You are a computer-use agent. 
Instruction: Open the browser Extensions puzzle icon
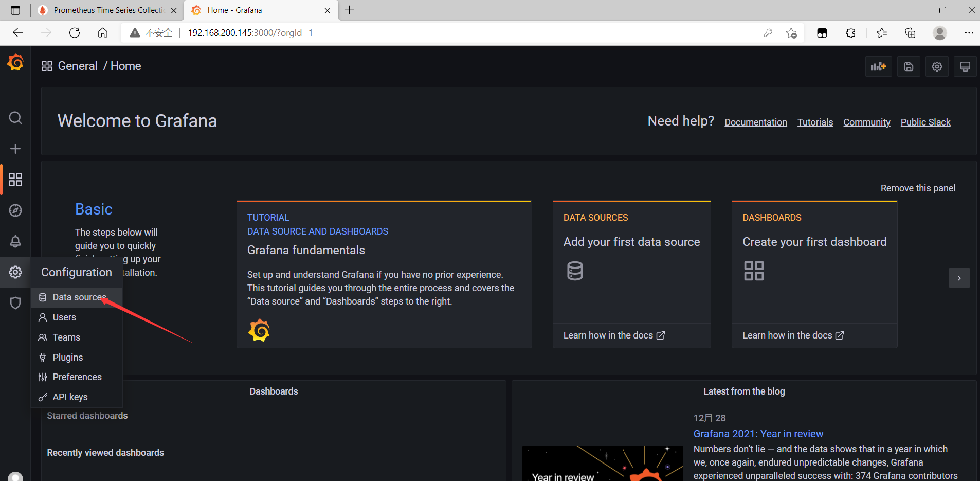851,33
